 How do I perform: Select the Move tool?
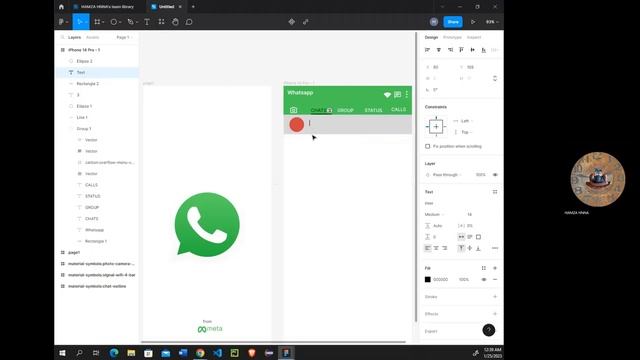(x=80, y=22)
